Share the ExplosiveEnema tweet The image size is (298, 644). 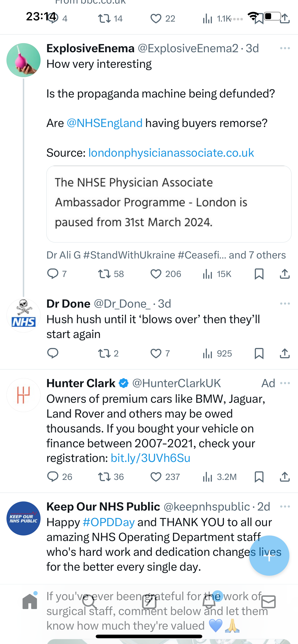(x=285, y=274)
